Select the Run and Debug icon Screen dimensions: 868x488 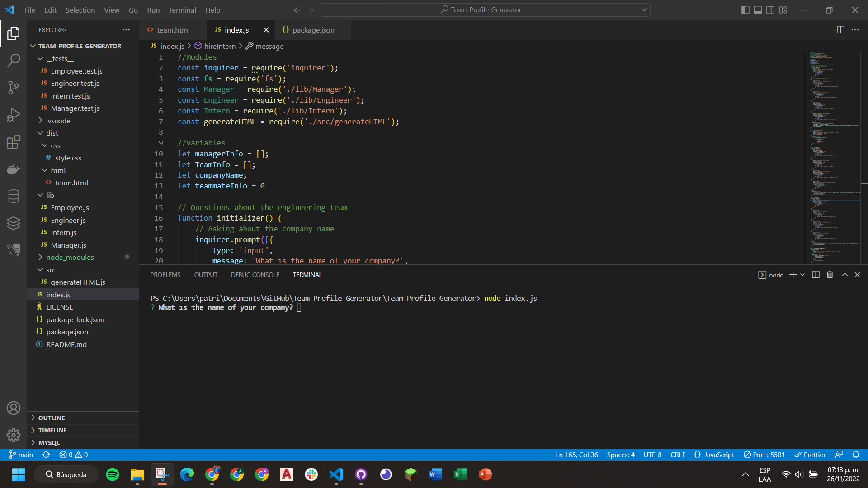click(x=14, y=115)
